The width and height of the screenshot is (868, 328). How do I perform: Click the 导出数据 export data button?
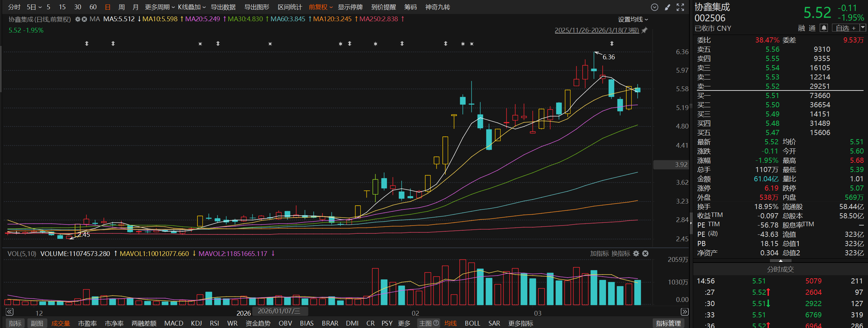[223, 7]
